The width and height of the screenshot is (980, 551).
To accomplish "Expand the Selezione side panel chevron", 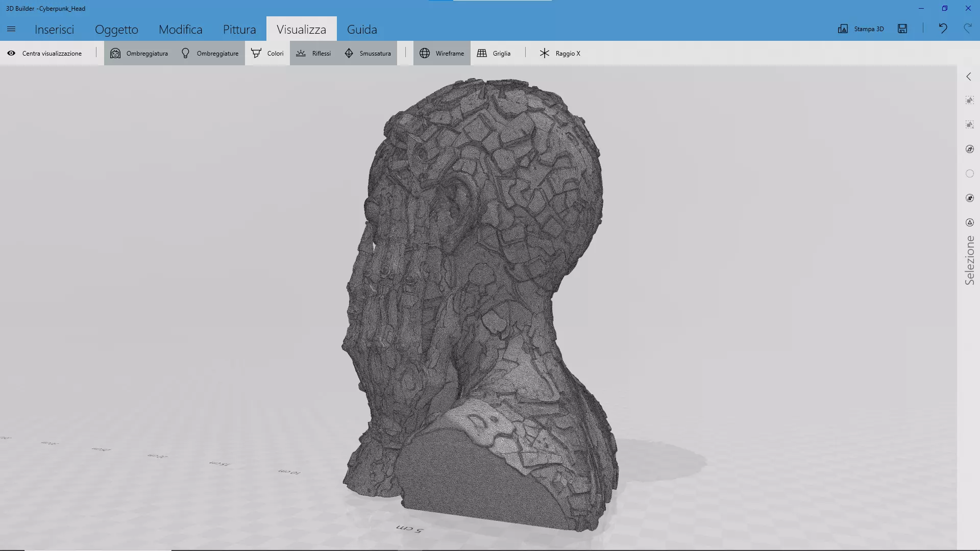I will pos(969,77).
